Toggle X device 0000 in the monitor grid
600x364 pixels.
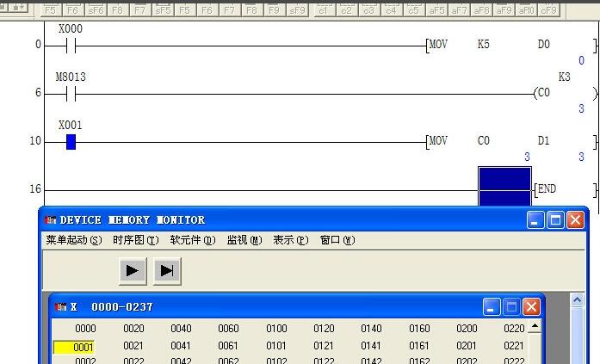tap(85, 328)
